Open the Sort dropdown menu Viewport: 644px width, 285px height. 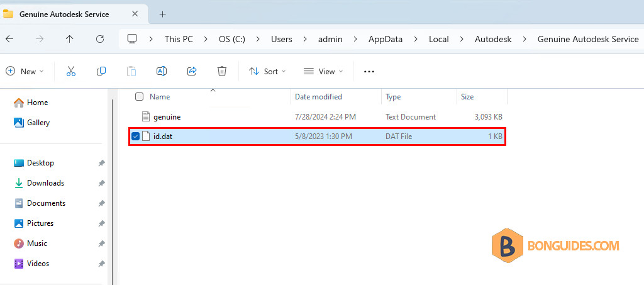tap(267, 72)
